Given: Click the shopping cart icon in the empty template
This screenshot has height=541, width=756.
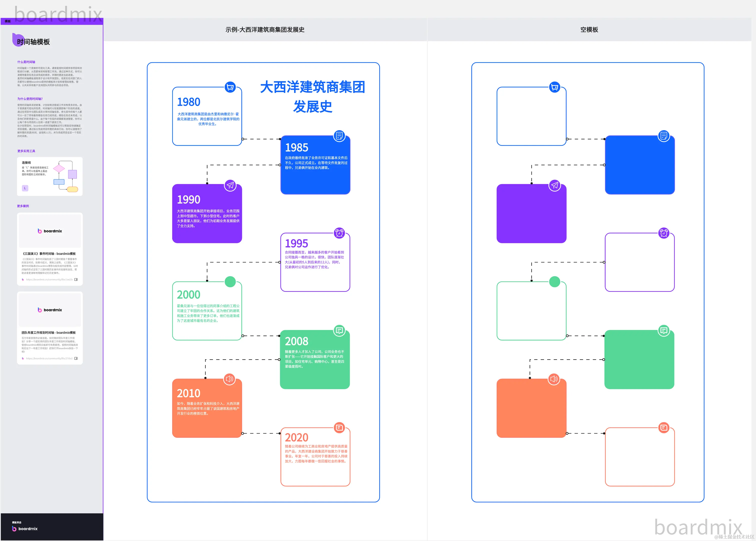Looking at the screenshot, I should (x=554, y=87).
